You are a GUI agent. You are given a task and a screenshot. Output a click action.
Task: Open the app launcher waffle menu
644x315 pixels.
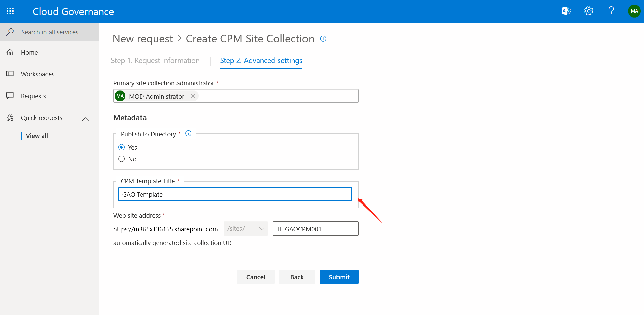pyautogui.click(x=10, y=11)
